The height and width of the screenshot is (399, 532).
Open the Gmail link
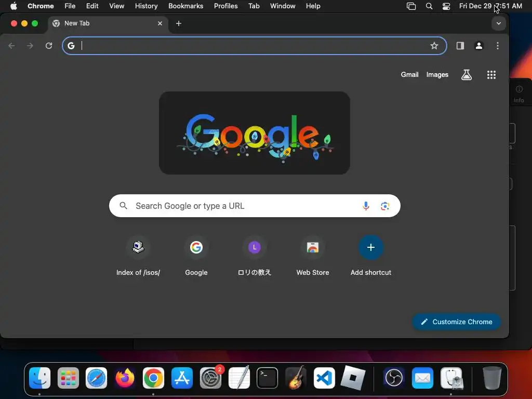coord(409,75)
